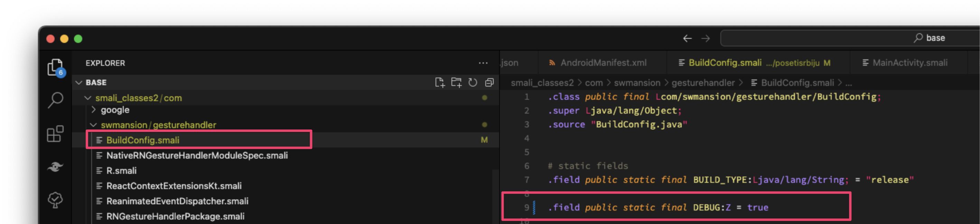Click the # static fields comment
Image resolution: width=980 pixels, height=224 pixels.
click(588, 166)
